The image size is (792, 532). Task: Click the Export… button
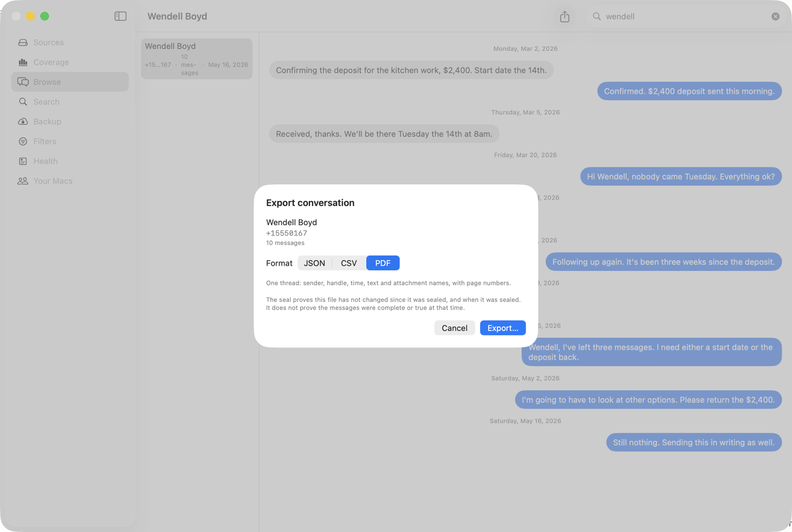point(503,328)
